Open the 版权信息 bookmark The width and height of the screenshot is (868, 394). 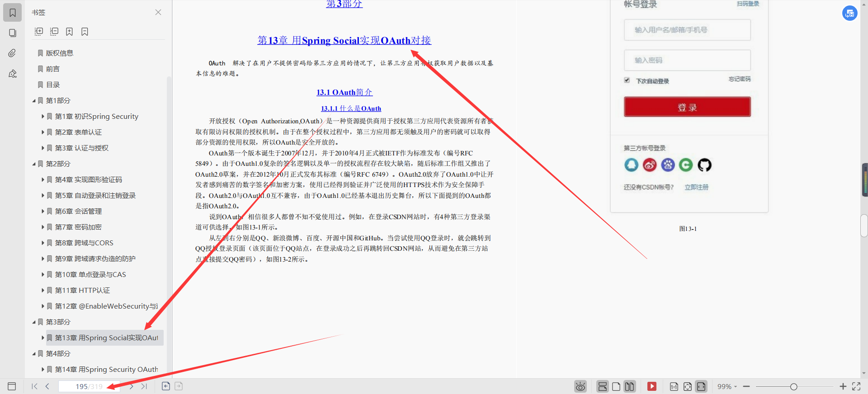(59, 53)
